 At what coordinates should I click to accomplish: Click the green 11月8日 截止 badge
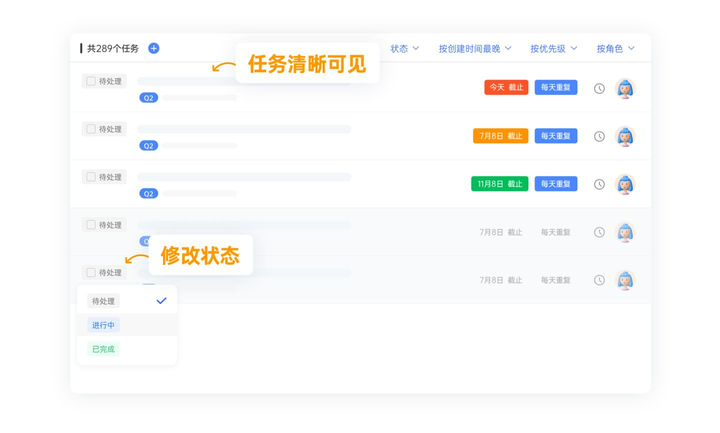coord(499,184)
